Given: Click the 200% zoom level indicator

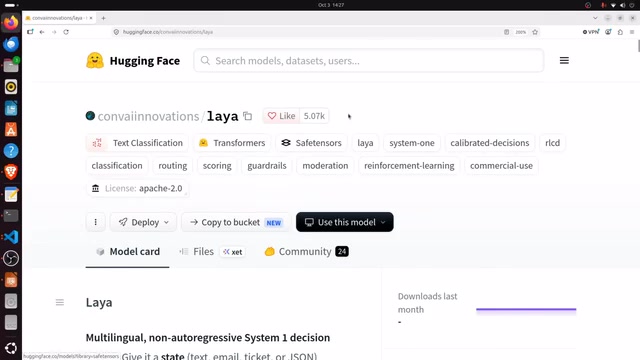Looking at the screenshot, I should [x=520, y=32].
